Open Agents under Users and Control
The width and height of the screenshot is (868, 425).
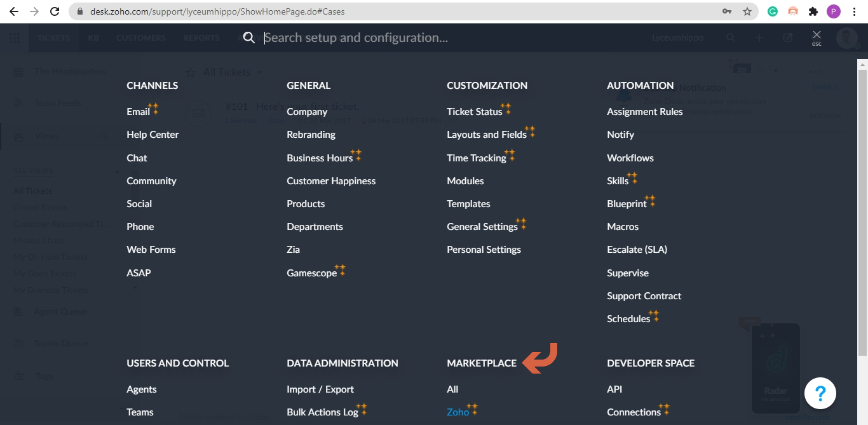(x=142, y=389)
